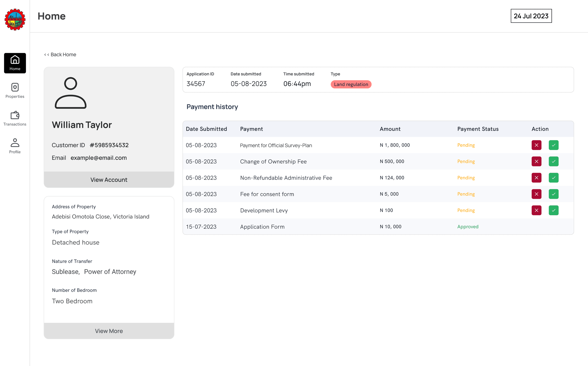Reject the Payment for Official Survey-Plan
This screenshot has width=588, height=366.
click(537, 145)
